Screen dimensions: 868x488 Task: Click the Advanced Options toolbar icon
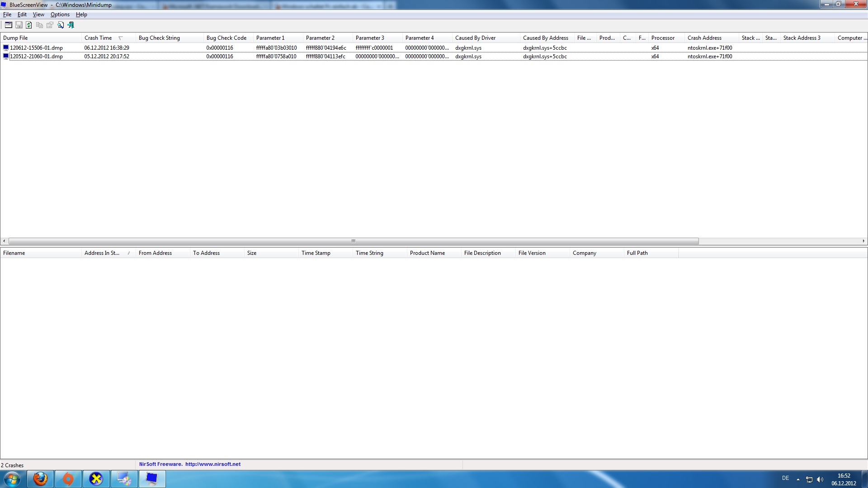(x=8, y=25)
